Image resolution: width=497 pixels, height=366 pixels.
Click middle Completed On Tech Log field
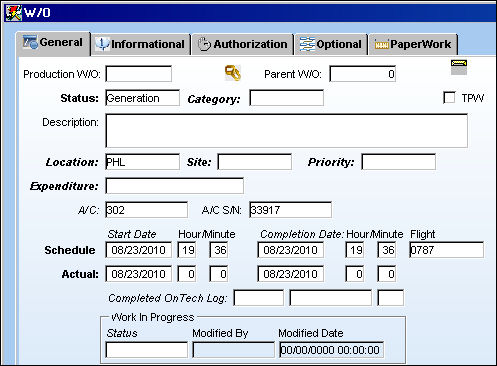(x=330, y=298)
